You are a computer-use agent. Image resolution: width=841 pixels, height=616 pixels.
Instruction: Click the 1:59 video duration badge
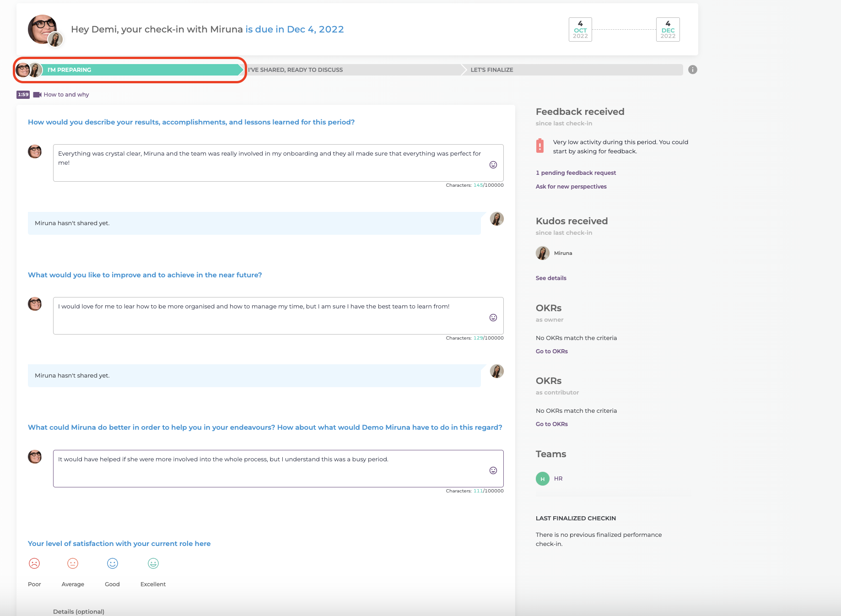point(23,95)
